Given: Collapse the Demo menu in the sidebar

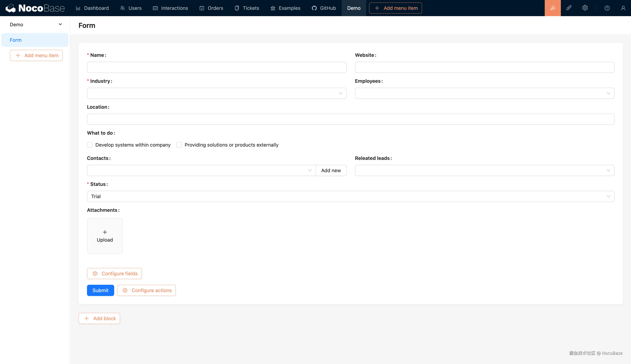Looking at the screenshot, I should click(60, 24).
